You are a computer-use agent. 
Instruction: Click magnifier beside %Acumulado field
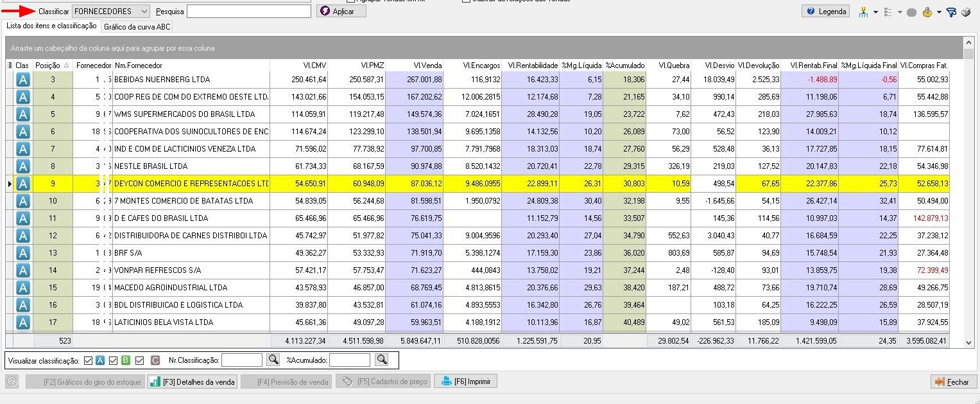coord(381,360)
